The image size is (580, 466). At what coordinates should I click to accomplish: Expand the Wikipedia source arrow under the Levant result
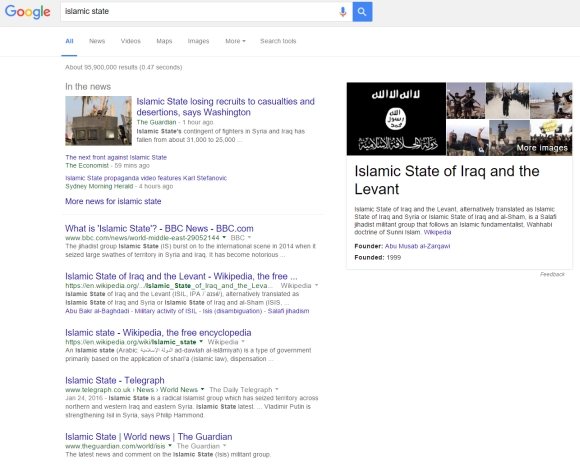click(x=316, y=286)
